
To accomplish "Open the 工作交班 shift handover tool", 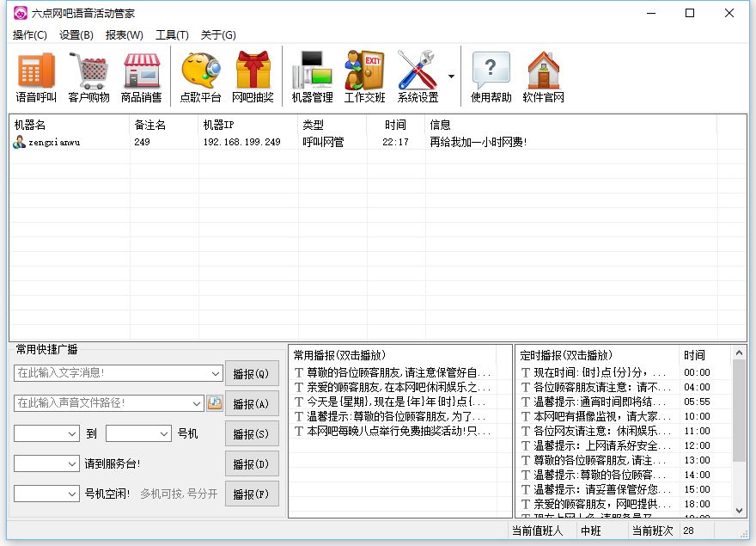I will click(363, 75).
